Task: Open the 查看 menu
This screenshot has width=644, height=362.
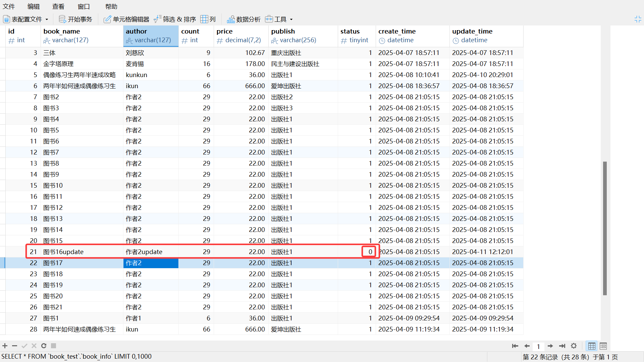Action: pos(58,6)
